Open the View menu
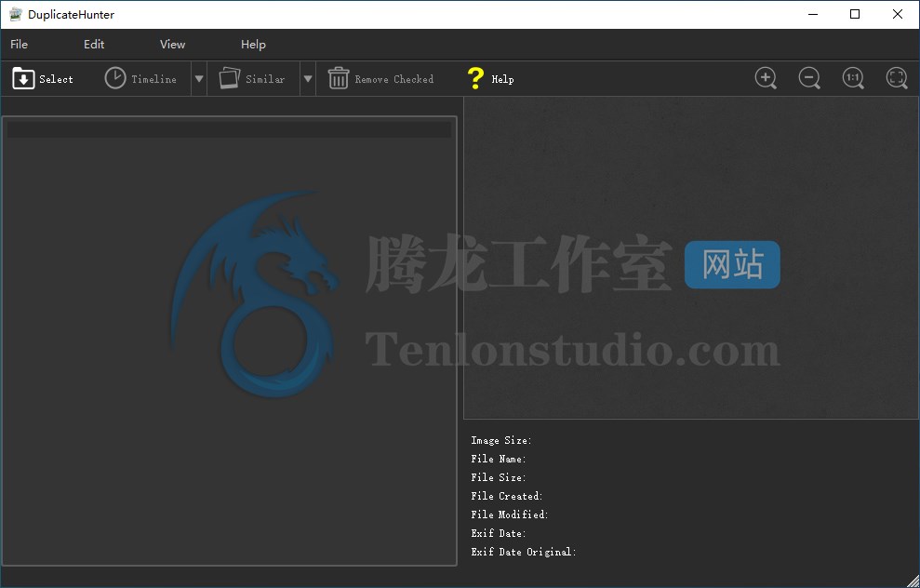920x588 pixels. [172, 44]
